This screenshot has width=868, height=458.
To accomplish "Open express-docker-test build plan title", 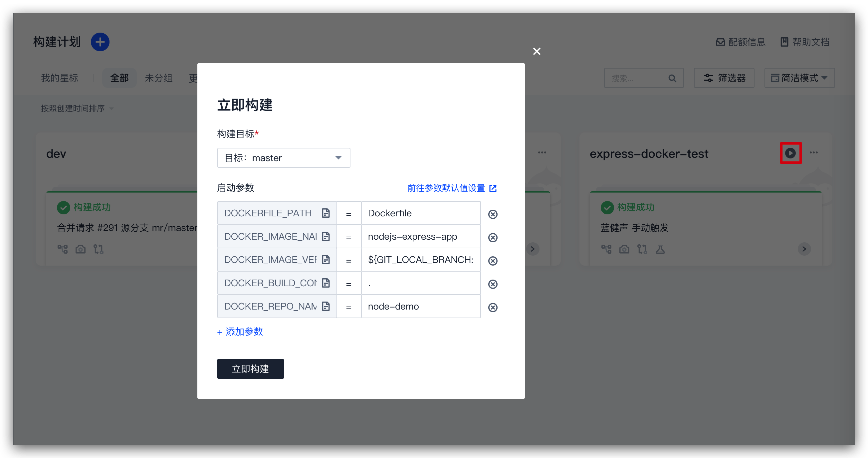I will [649, 154].
